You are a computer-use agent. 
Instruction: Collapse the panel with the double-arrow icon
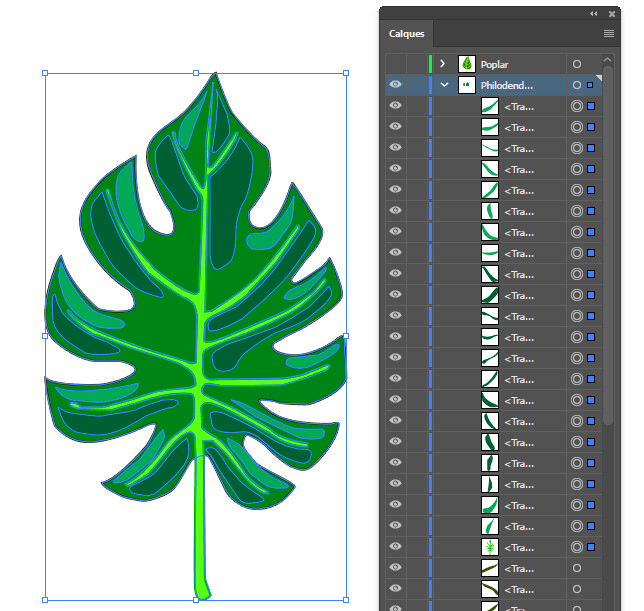pos(594,13)
